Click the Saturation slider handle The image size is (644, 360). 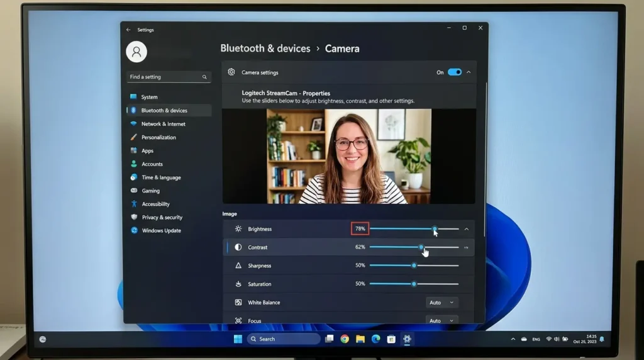click(x=414, y=284)
